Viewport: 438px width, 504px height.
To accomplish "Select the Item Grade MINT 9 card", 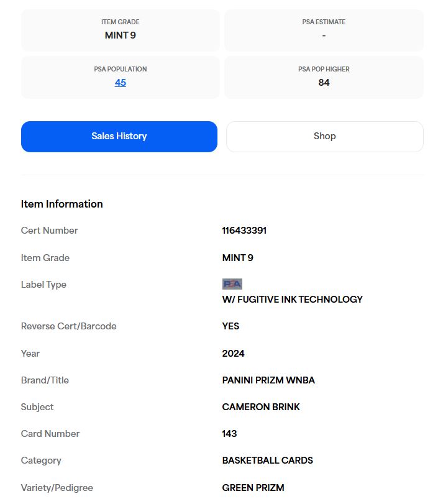I will point(120,30).
